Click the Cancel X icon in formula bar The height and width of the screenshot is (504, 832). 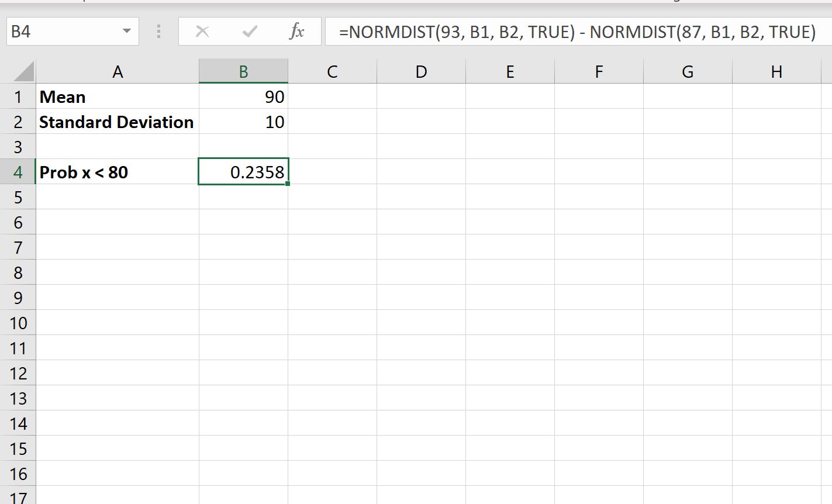click(202, 32)
